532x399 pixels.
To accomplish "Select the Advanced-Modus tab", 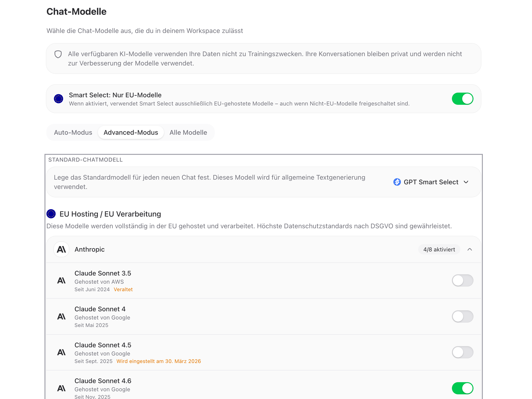I will click(131, 132).
